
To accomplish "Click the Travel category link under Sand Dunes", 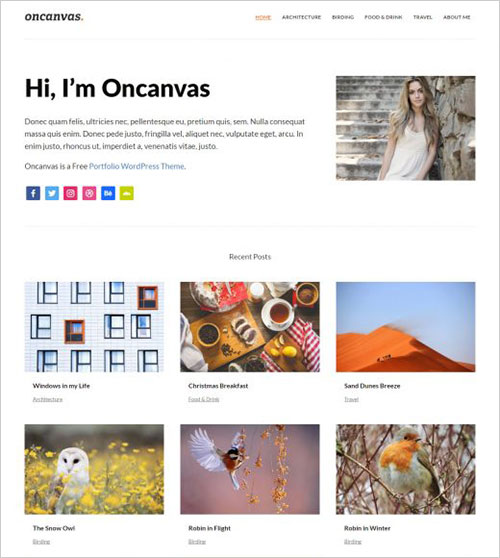I will [351, 399].
